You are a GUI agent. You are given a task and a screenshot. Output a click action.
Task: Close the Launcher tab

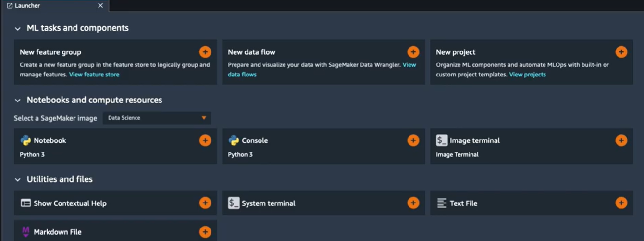pos(100,6)
